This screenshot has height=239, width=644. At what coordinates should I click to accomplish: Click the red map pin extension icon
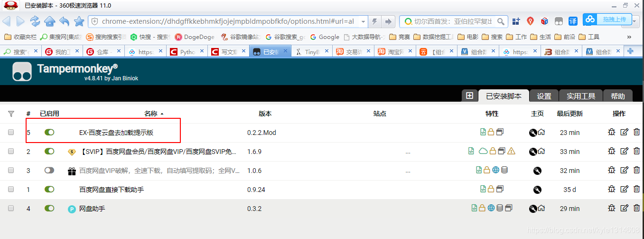point(531,21)
